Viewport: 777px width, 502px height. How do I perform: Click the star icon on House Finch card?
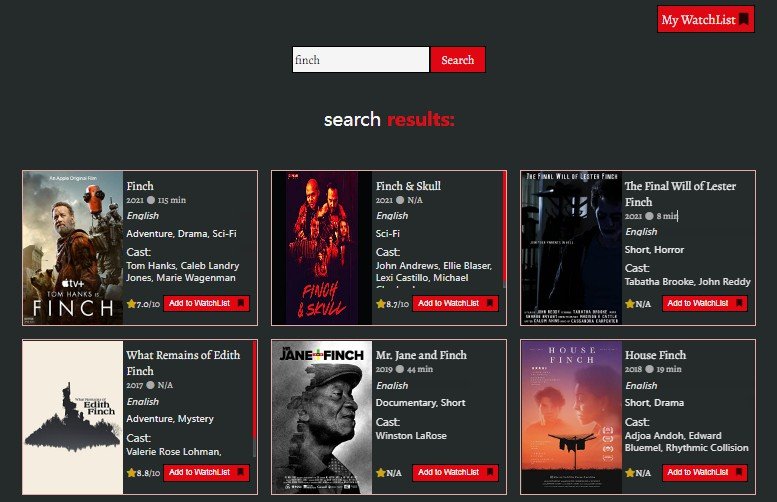pyautogui.click(x=629, y=473)
